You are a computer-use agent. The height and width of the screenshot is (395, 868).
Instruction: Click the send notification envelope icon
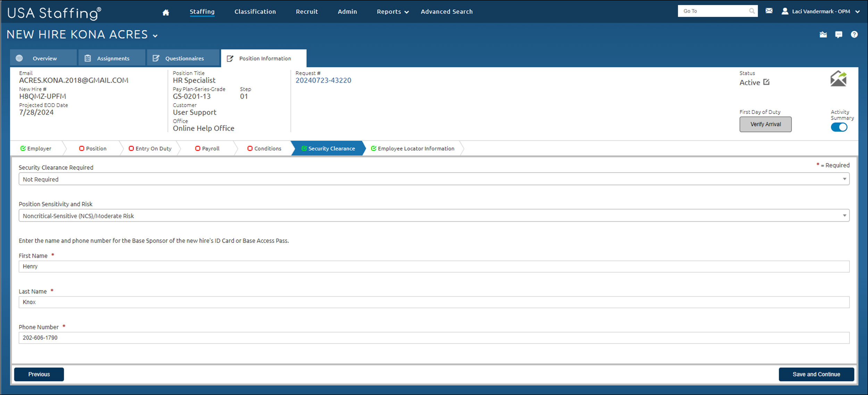(838, 79)
